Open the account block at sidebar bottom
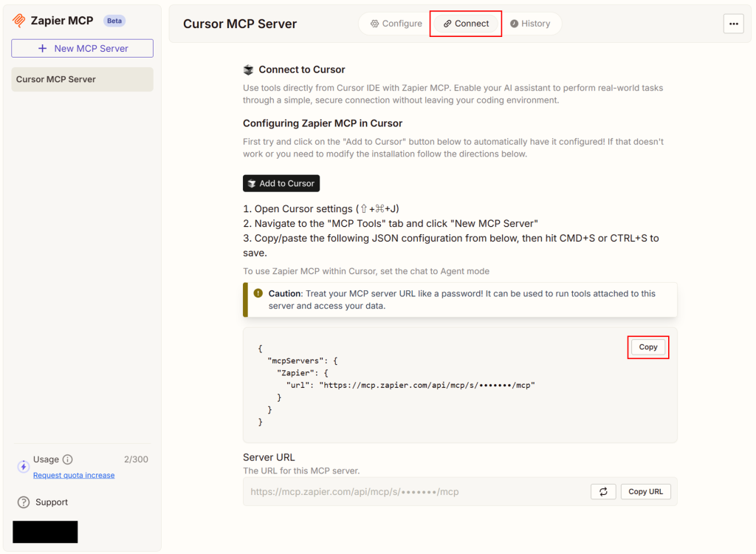The image size is (756, 554). pyautogui.click(x=45, y=532)
